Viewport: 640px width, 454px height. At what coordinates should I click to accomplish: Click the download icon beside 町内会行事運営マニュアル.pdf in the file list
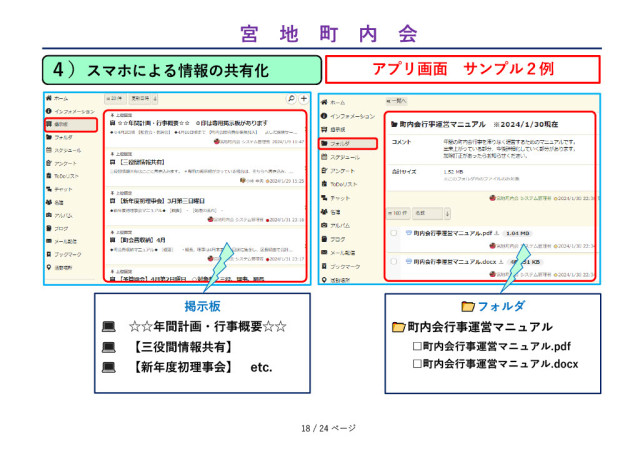(496, 234)
